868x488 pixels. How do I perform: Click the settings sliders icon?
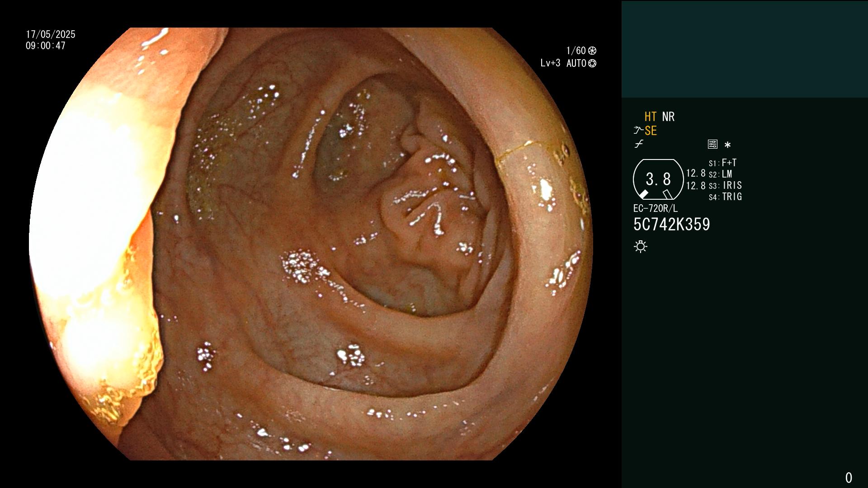(x=712, y=145)
